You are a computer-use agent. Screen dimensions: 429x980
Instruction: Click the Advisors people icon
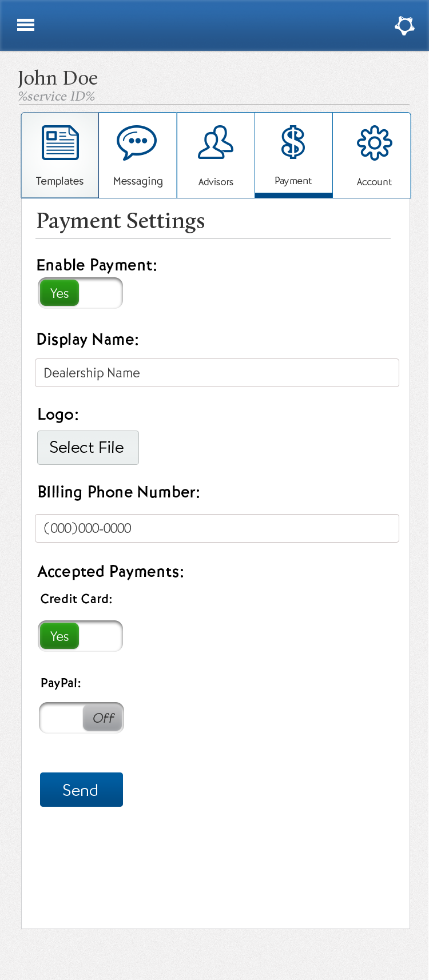(216, 142)
